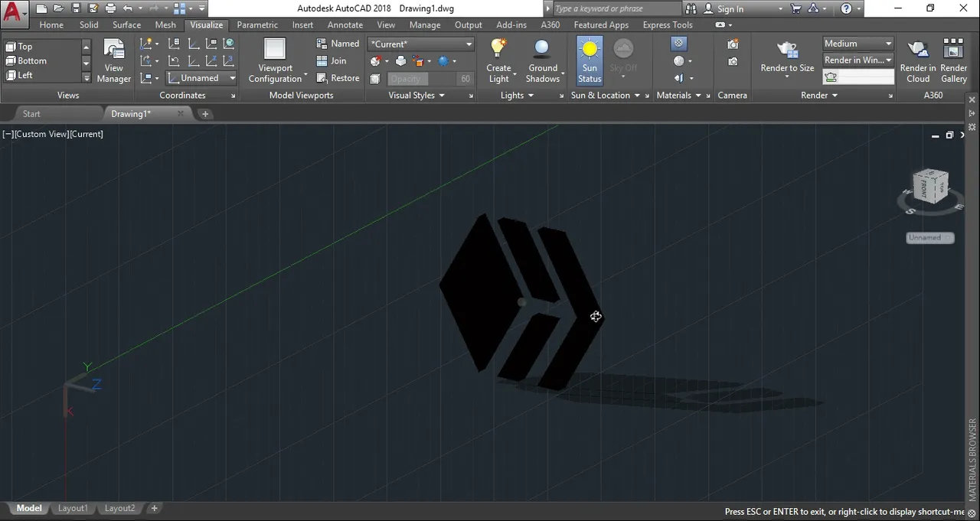This screenshot has height=521, width=980.
Task: Open the Annotate ribbon tab
Action: click(x=345, y=24)
